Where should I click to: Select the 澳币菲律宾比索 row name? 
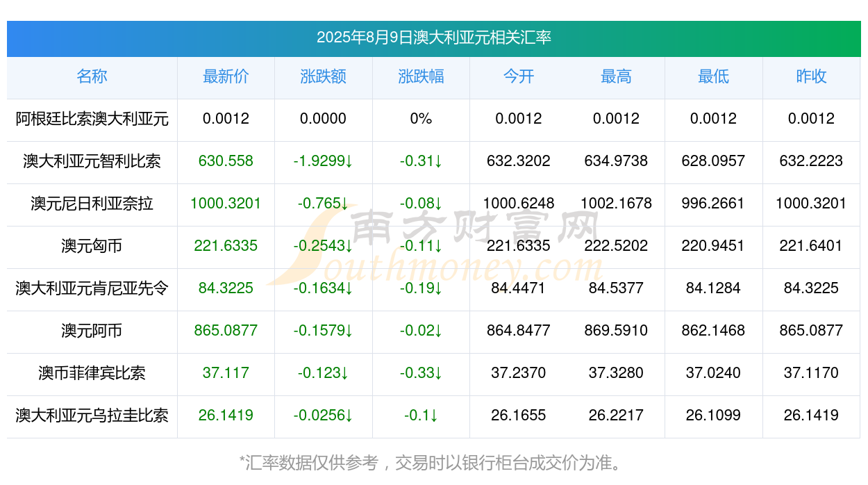pos(92,373)
